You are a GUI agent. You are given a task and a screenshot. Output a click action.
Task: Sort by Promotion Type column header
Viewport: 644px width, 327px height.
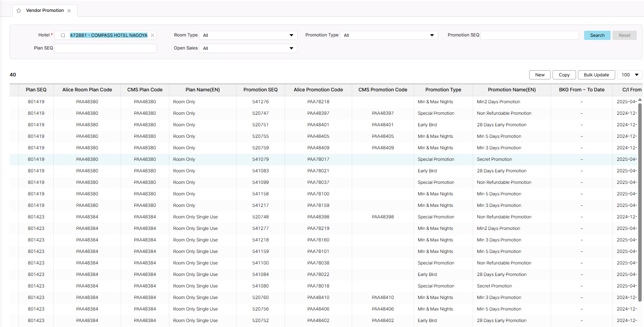[443, 90]
